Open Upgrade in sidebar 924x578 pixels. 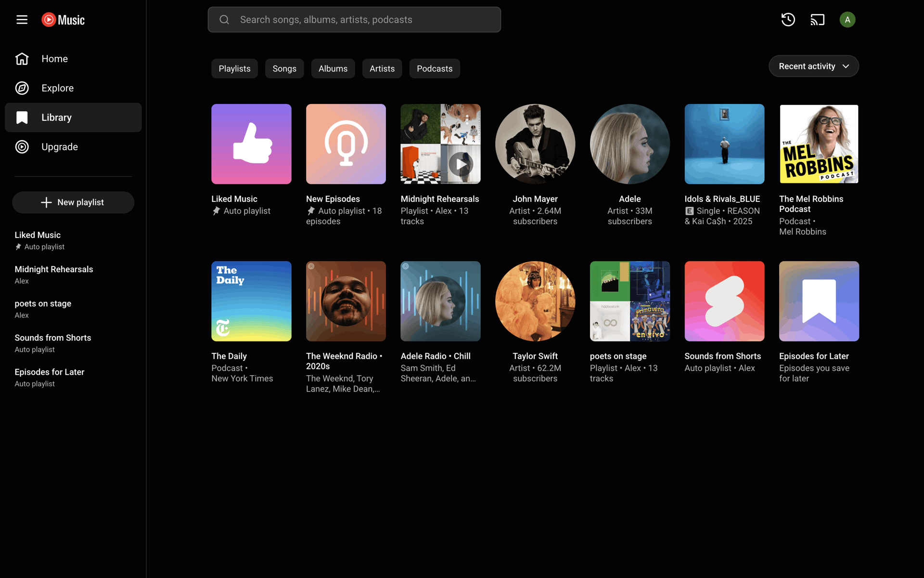(x=73, y=147)
